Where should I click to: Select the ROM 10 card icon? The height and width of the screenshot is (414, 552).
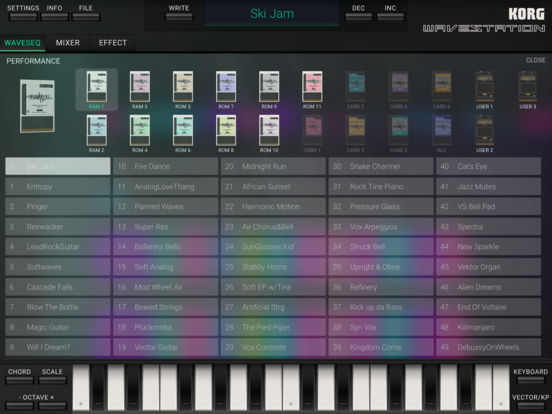coord(269,130)
